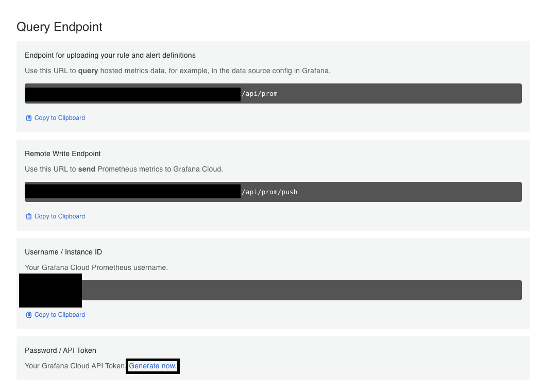Select the remote write URL ending in /api/prom/push
Image resolution: width=543 pixels, height=392 pixels.
tap(273, 192)
